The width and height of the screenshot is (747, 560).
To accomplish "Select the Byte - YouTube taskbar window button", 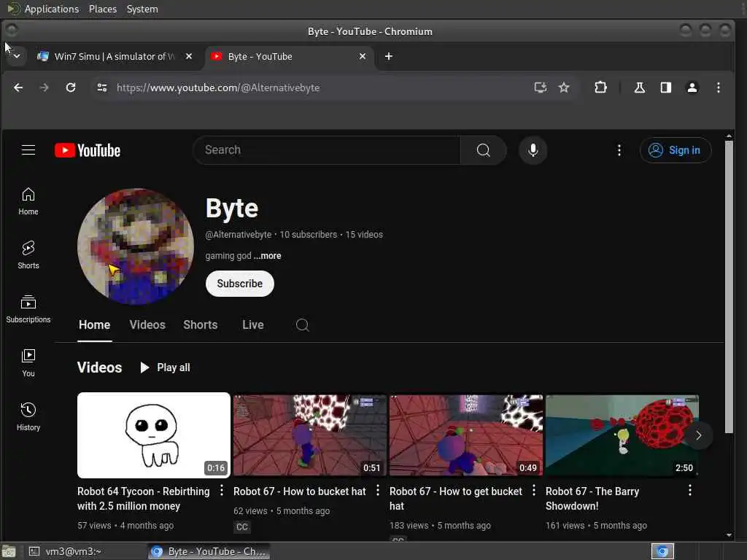I will coord(209,551).
